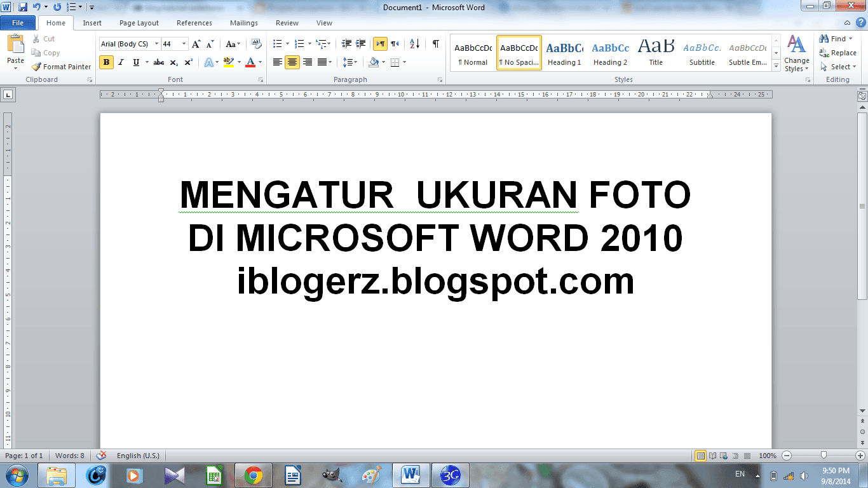Click the tab selector ruler corner button
868x488 pixels.
pyautogui.click(x=8, y=95)
